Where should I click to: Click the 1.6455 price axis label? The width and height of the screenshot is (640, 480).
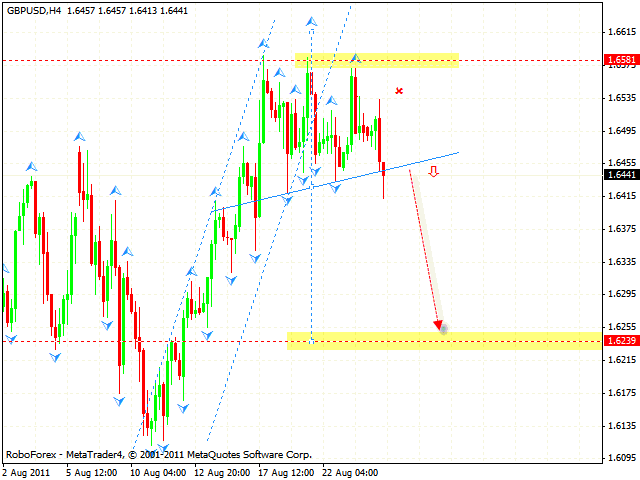click(x=622, y=163)
